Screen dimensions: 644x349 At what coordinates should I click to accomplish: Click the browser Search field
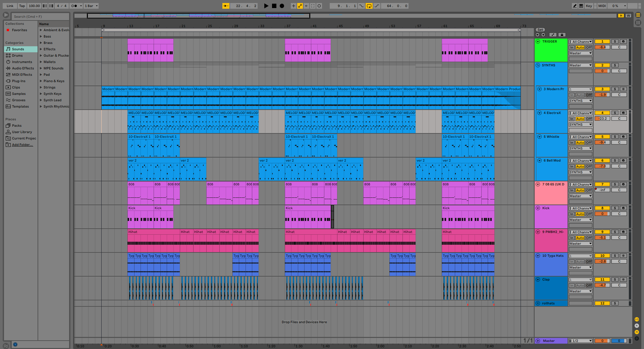point(40,16)
